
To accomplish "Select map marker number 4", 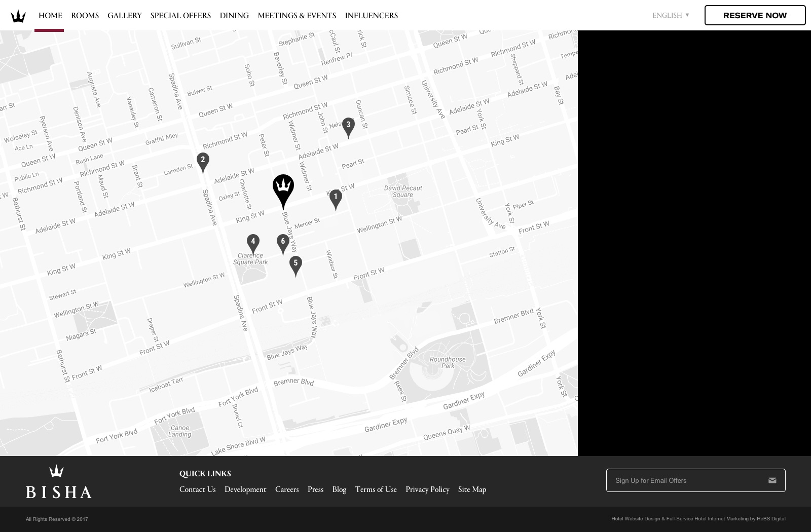I will [253, 243].
